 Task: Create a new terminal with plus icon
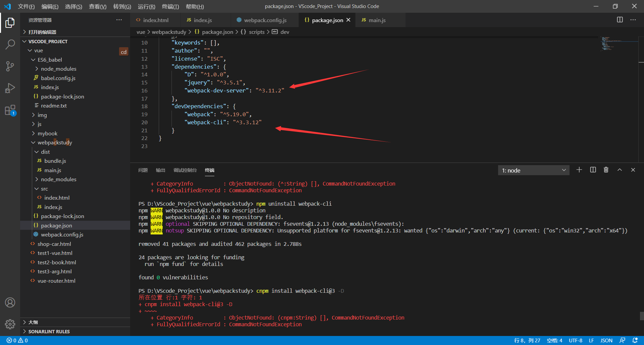pyautogui.click(x=579, y=170)
